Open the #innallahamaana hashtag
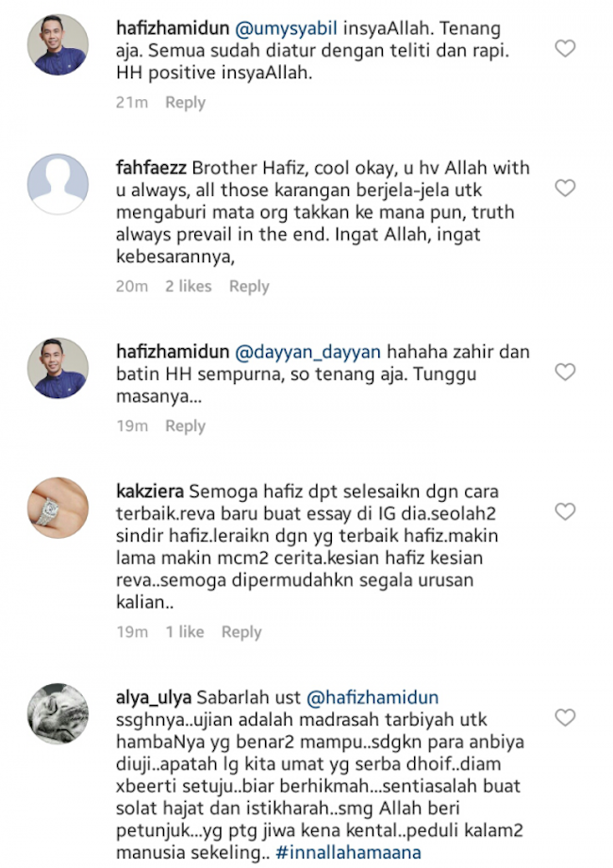Screen dimensions: 613x868 point(348,853)
